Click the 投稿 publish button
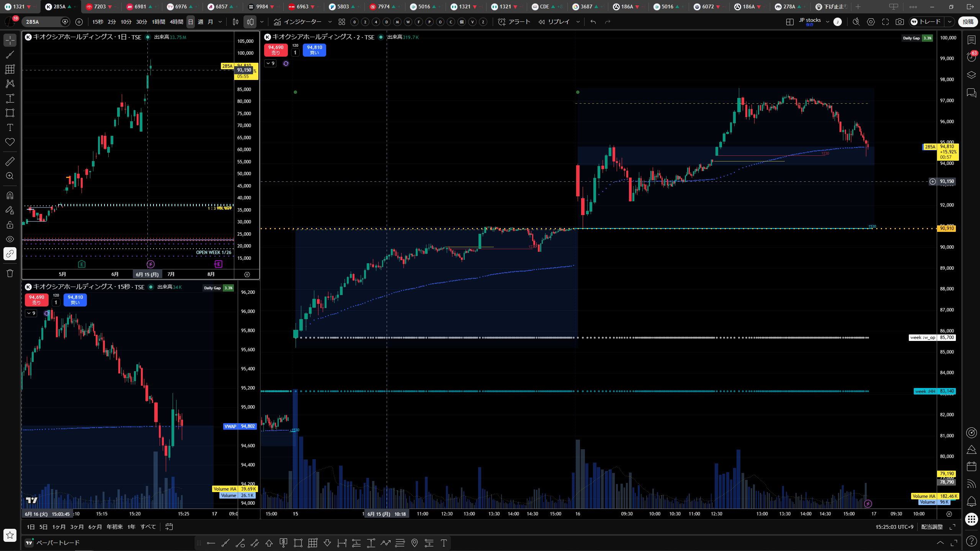Screen dimensions: 980x551 point(968,22)
